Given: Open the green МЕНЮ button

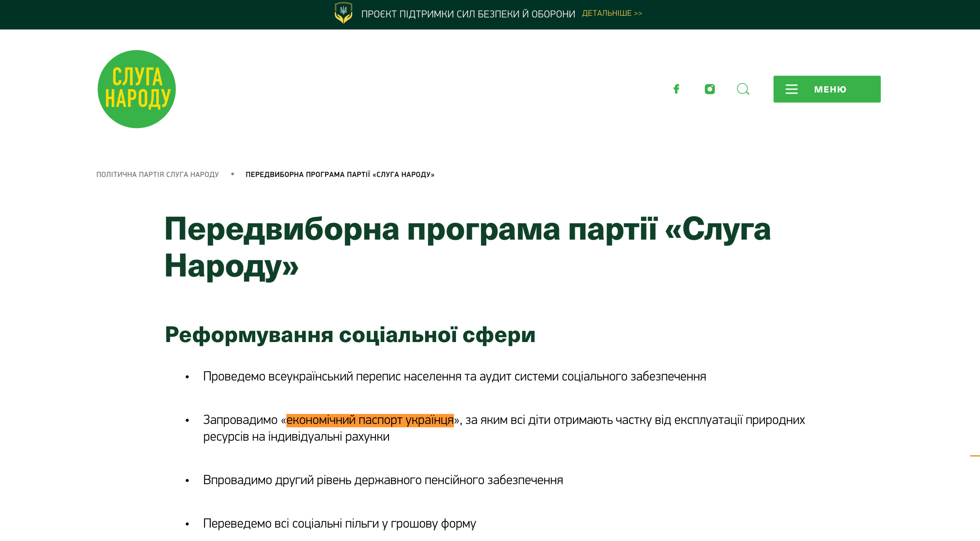Looking at the screenshot, I should (x=827, y=89).
